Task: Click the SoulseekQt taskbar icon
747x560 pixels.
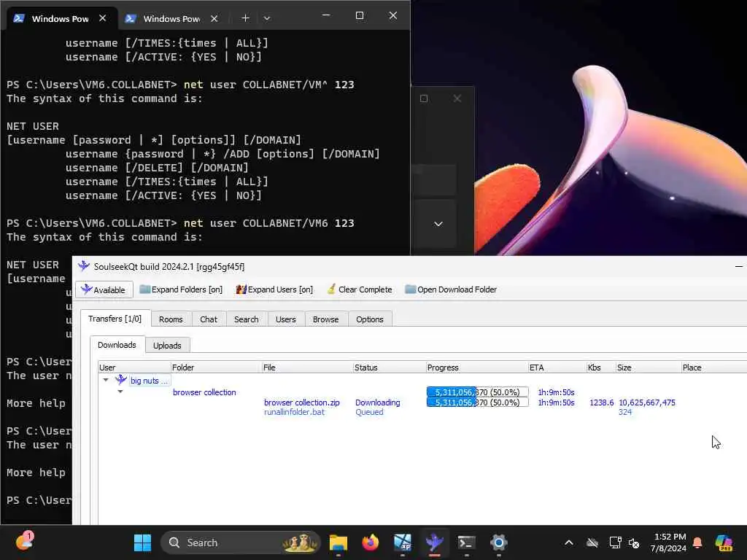Action: pyautogui.click(x=435, y=542)
